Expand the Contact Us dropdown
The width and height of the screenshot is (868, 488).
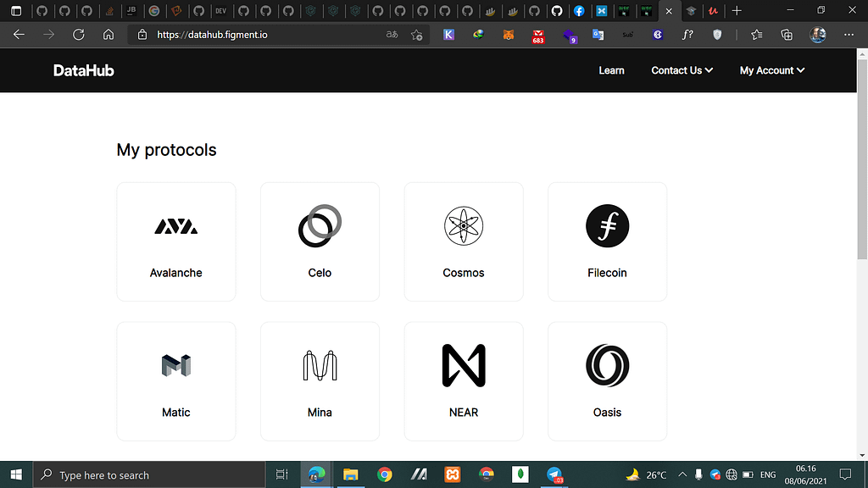682,70
